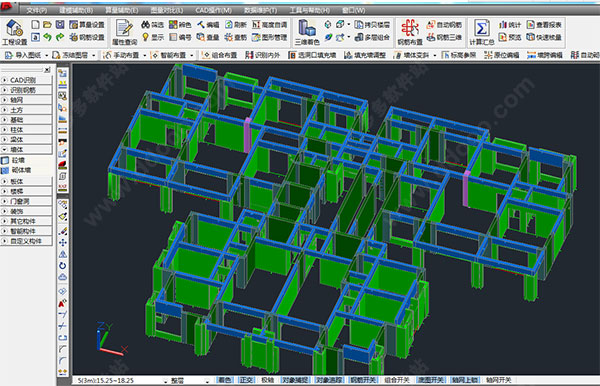Toggle 着色 shading in the status bar
This screenshot has height=386, width=600.
coord(225,380)
